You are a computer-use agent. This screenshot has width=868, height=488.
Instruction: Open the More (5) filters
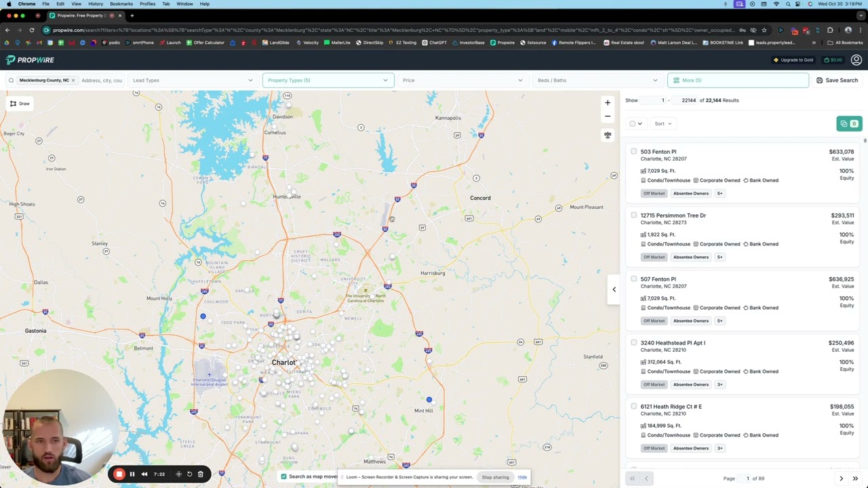point(738,80)
